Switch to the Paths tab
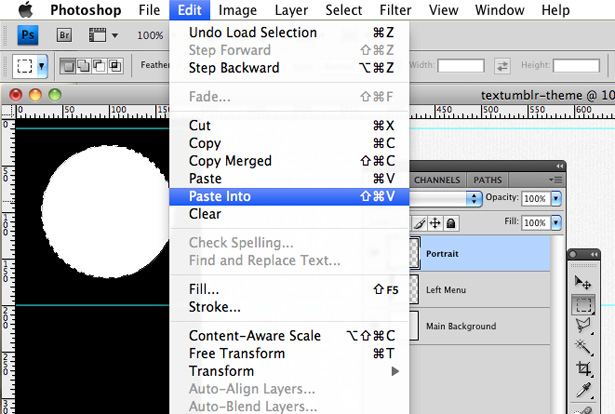Image resolution: width=615 pixels, height=414 pixels. pyautogui.click(x=488, y=180)
